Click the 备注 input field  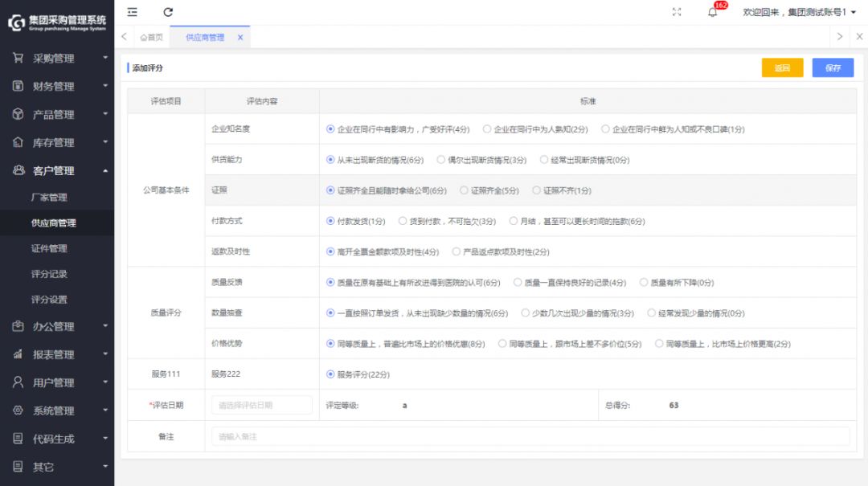[530, 437]
